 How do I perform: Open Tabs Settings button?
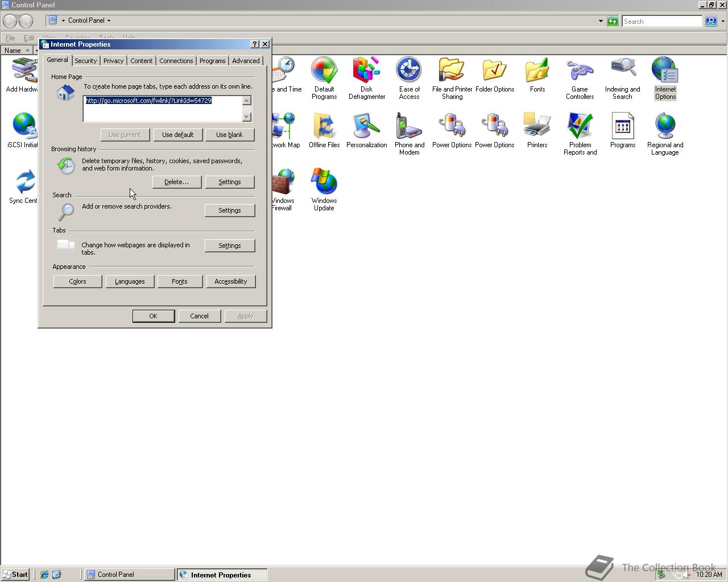(230, 246)
